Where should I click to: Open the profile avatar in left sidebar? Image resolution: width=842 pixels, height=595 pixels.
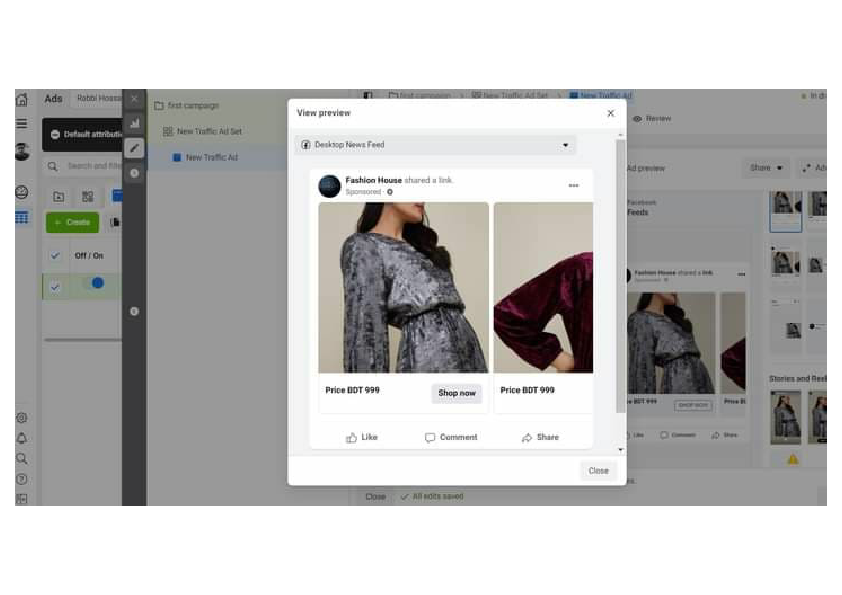(x=22, y=151)
